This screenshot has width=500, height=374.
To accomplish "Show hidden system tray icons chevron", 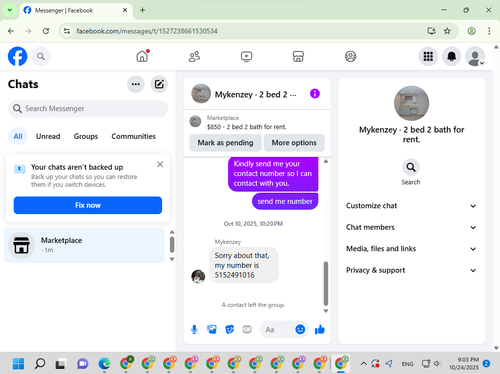I will (363, 364).
